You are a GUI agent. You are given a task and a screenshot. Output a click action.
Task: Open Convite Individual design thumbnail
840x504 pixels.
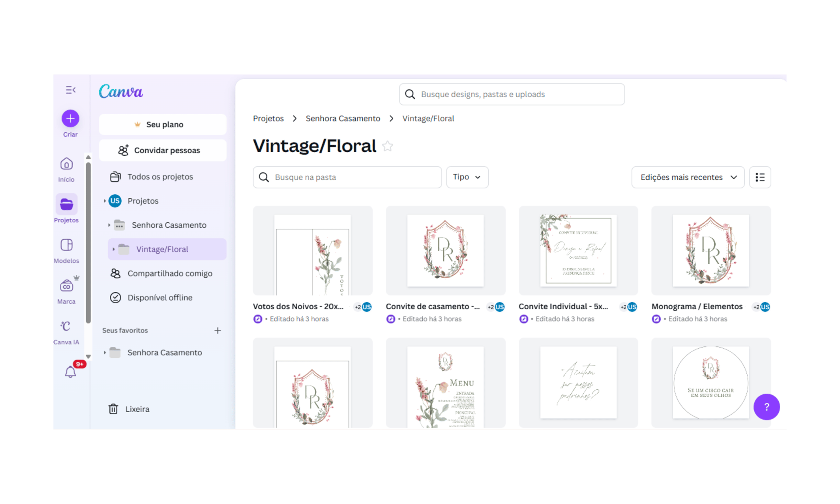pyautogui.click(x=578, y=251)
